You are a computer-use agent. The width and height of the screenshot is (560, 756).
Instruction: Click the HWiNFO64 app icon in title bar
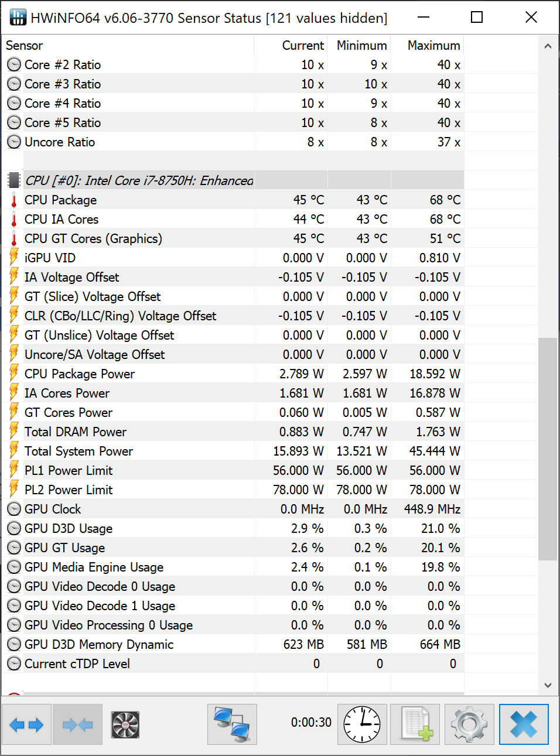point(18,18)
